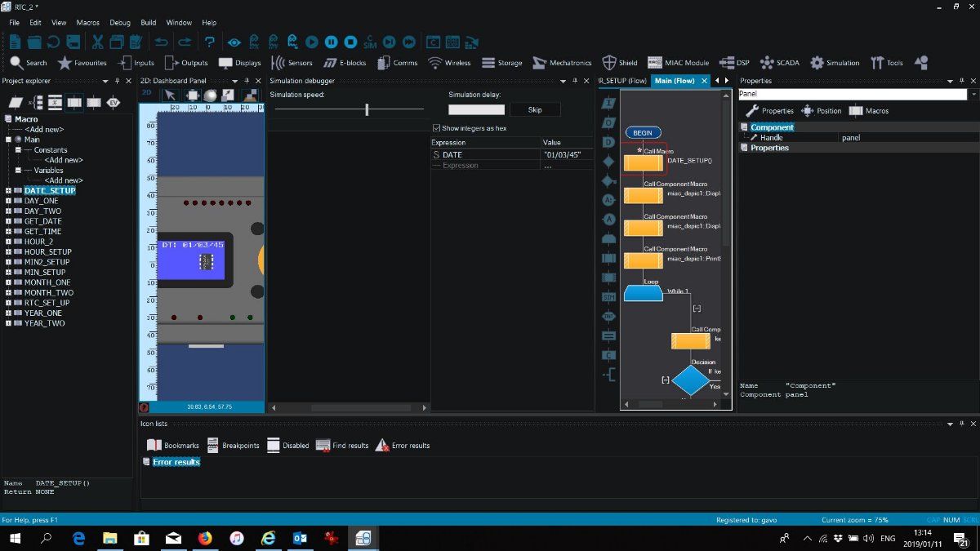
Task: Click the Breakpoints button in Icon lists
Action: [233, 446]
